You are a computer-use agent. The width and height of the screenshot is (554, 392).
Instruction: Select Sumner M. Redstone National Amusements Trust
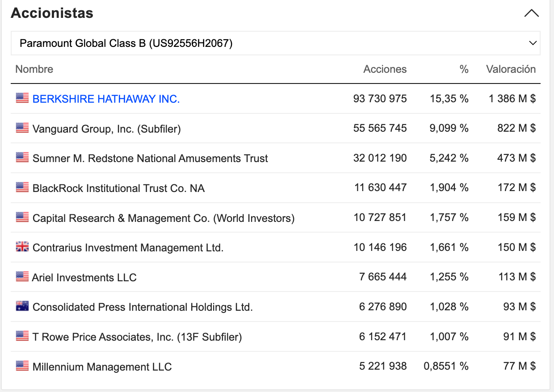click(150, 158)
